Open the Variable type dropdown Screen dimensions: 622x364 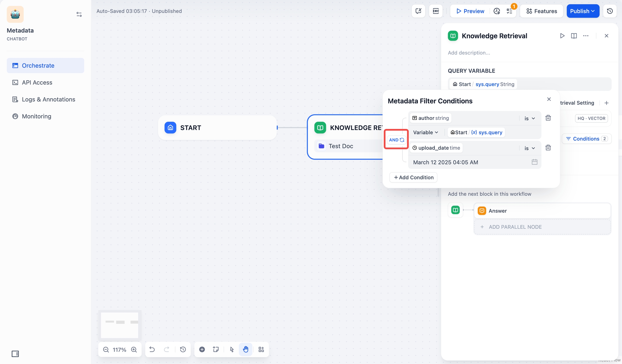pos(425,132)
